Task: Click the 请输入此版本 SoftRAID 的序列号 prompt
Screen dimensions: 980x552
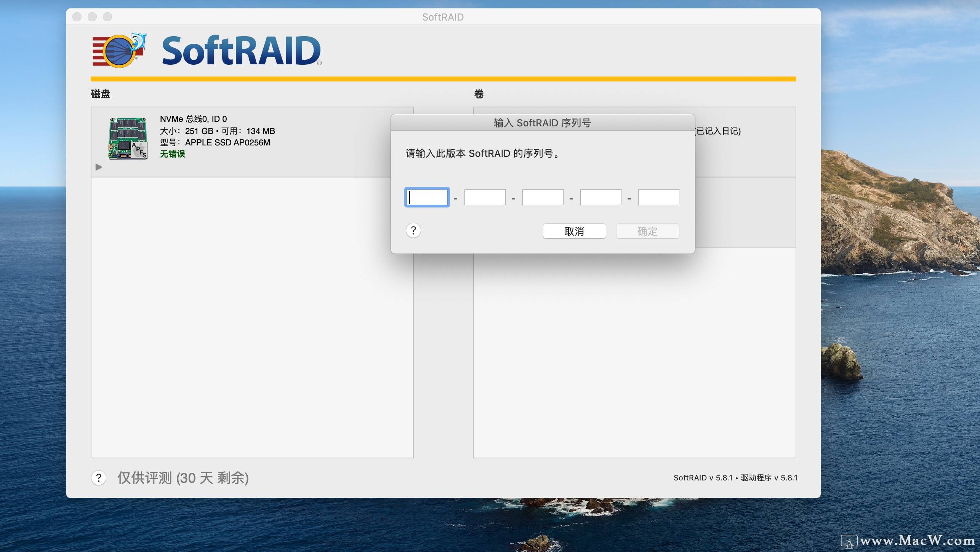Action: click(x=482, y=153)
